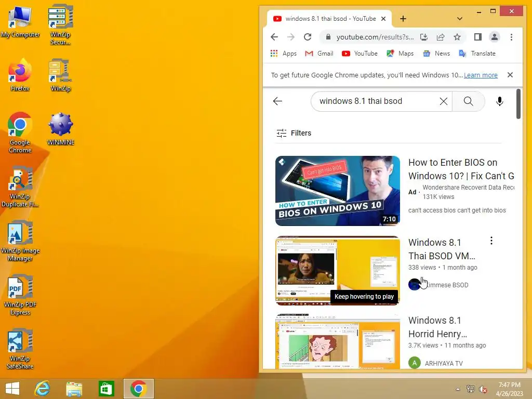The image size is (532, 399).
Task: Open My Computer desktop icon
Action: 20,21
